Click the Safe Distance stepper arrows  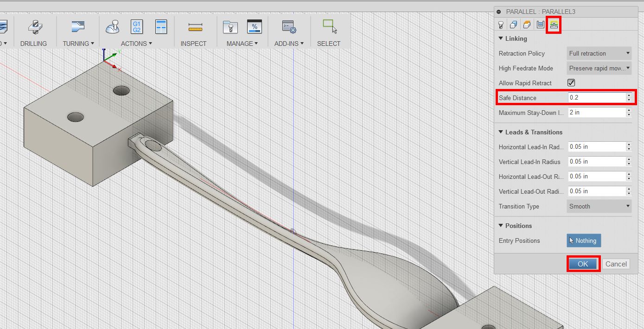[629, 98]
